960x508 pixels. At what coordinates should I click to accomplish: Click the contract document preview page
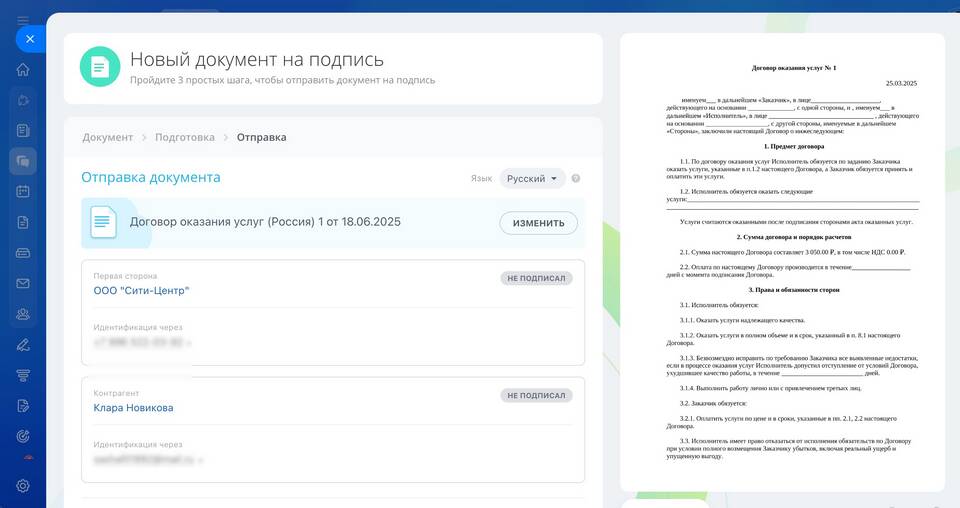781,262
